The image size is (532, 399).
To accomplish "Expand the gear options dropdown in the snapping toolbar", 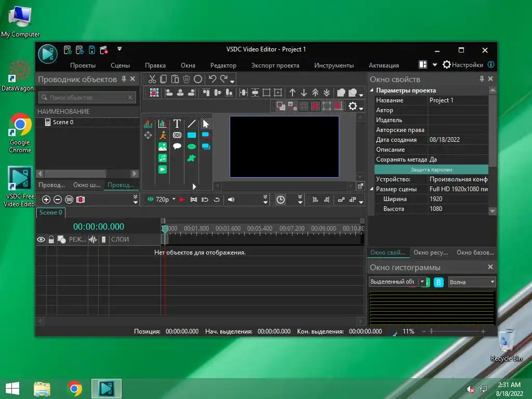I will tap(362, 109).
